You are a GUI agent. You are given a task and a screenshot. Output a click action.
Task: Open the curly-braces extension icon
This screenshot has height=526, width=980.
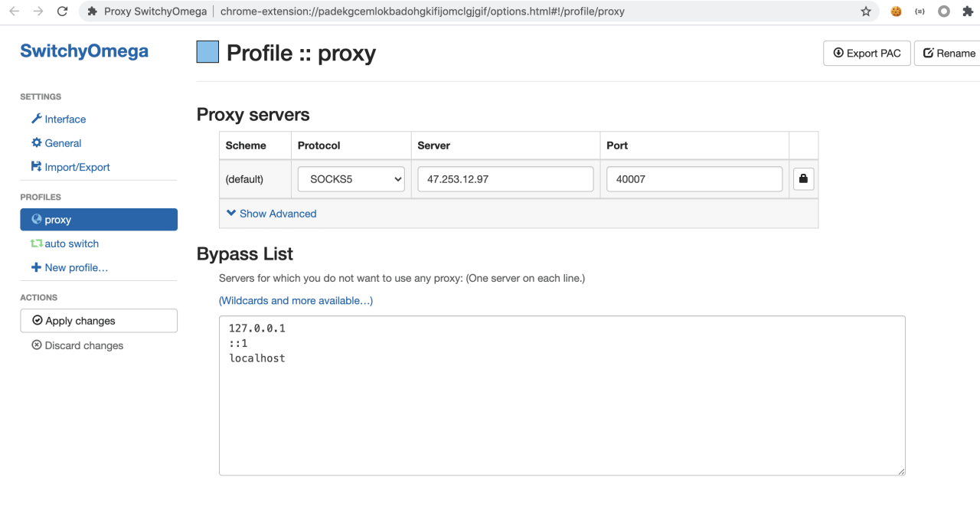[920, 11]
